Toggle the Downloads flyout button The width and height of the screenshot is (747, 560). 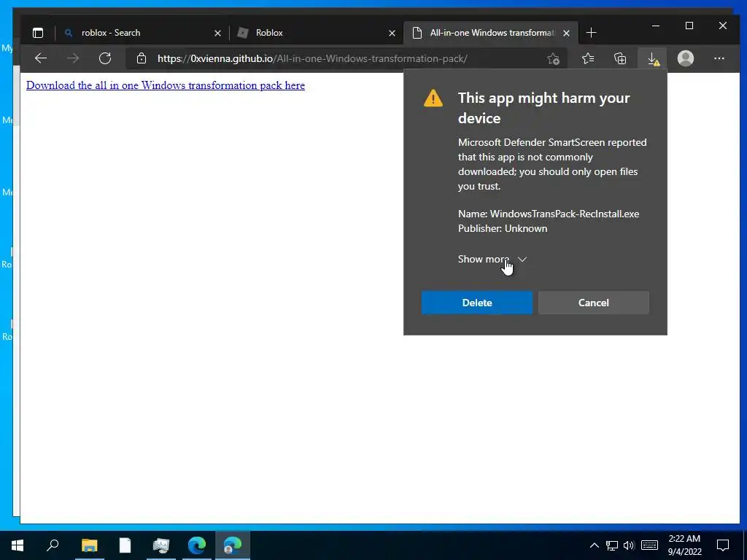pos(653,58)
